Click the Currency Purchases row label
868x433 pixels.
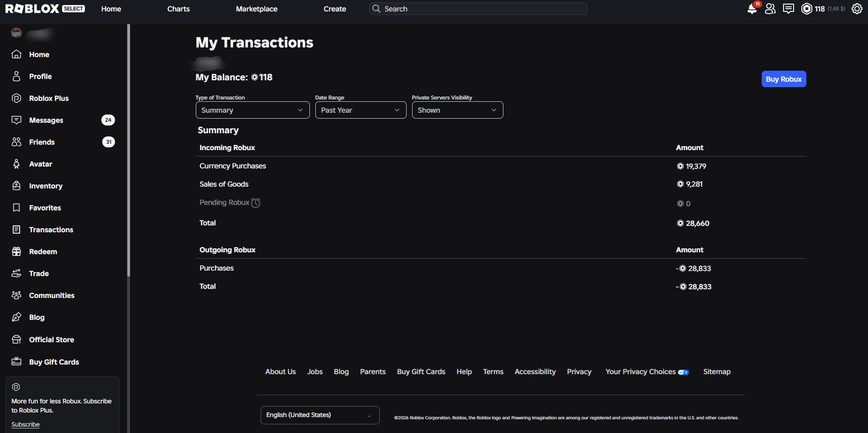tap(233, 166)
